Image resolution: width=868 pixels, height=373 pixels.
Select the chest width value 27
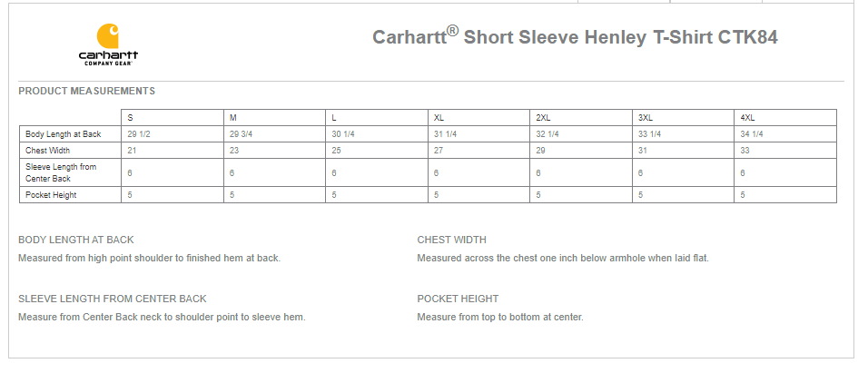click(x=439, y=151)
